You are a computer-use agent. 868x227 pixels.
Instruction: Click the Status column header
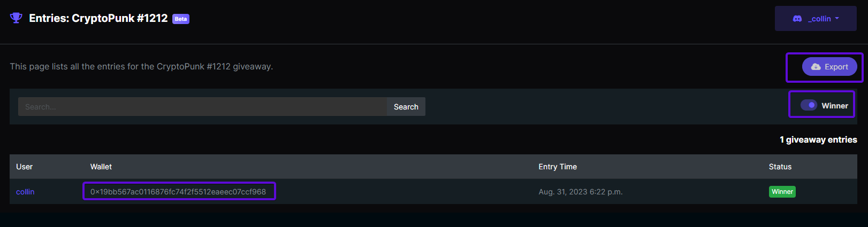pos(780,167)
